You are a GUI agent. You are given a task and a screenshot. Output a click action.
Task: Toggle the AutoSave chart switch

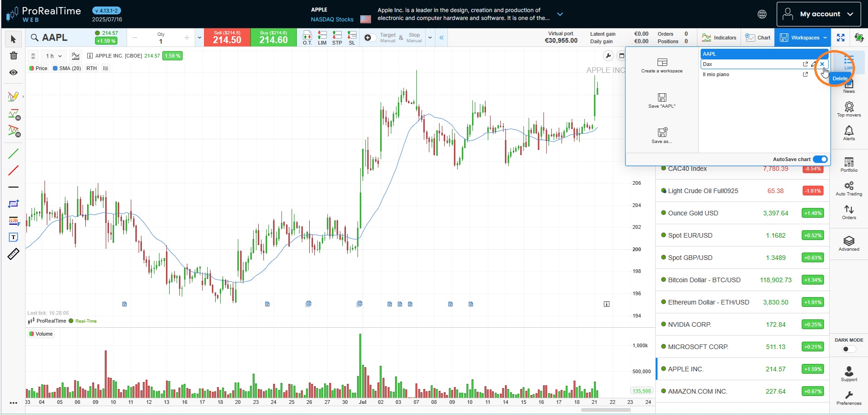(x=820, y=159)
